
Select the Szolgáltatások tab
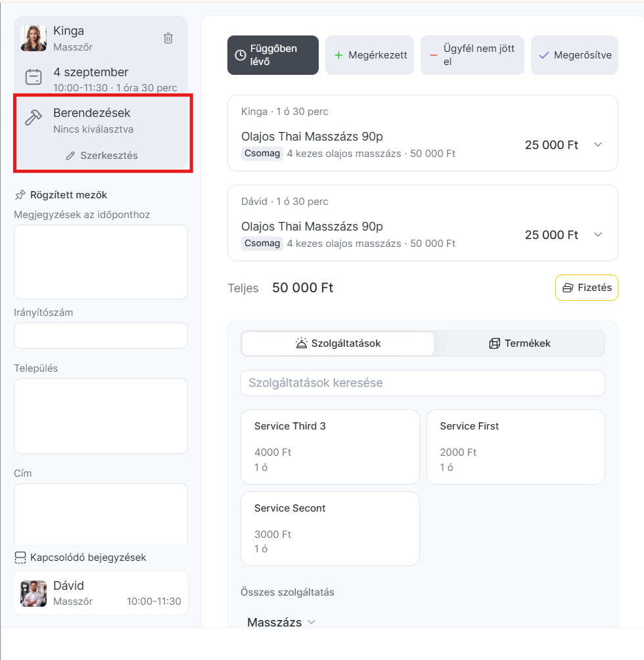tap(338, 343)
